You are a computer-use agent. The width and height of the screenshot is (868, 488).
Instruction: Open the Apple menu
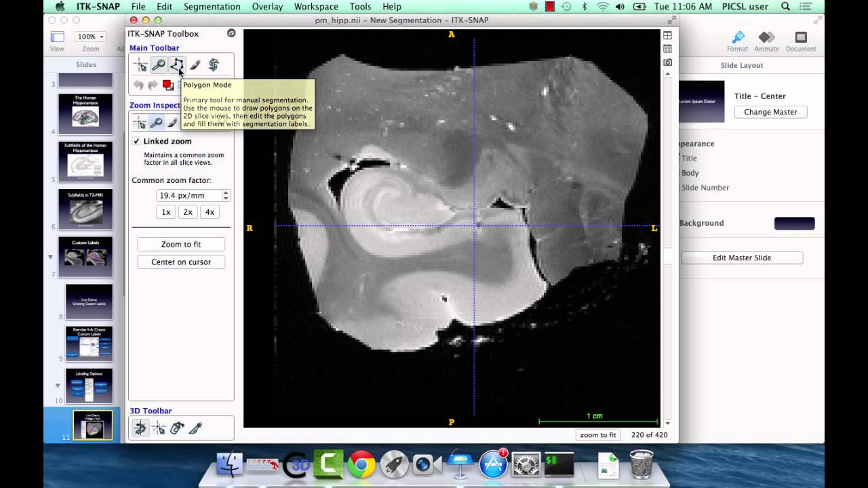tap(60, 7)
